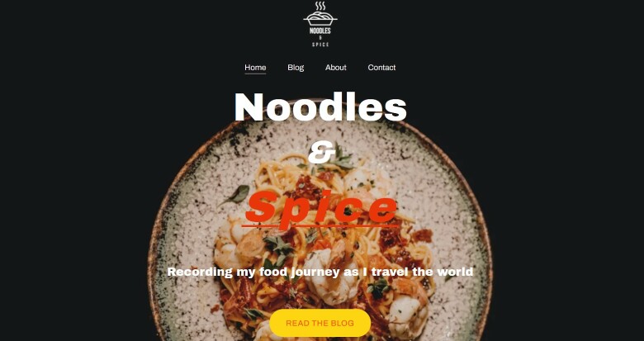Click the ampersand inside the header logo

[x=320, y=38]
